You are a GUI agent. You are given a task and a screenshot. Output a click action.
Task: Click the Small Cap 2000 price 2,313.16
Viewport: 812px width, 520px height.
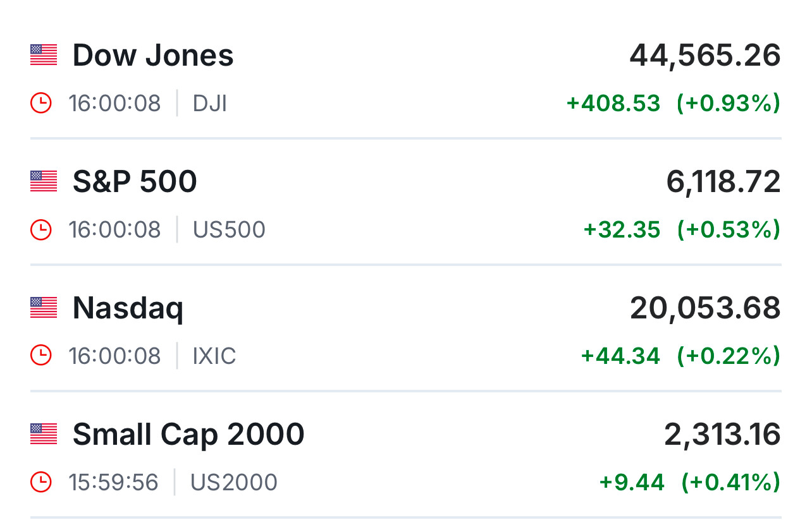coord(722,435)
